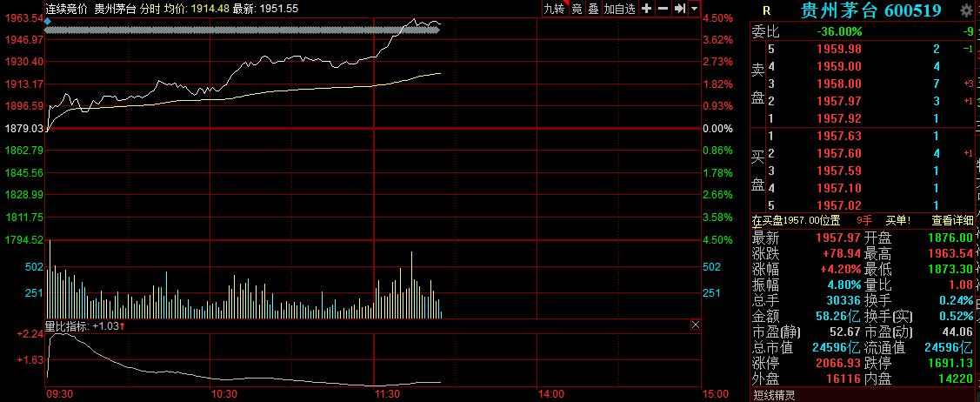Viewport: 980px width, 402px height.
Task: Click buy level 3 price 1957.59
Action: 839,171
